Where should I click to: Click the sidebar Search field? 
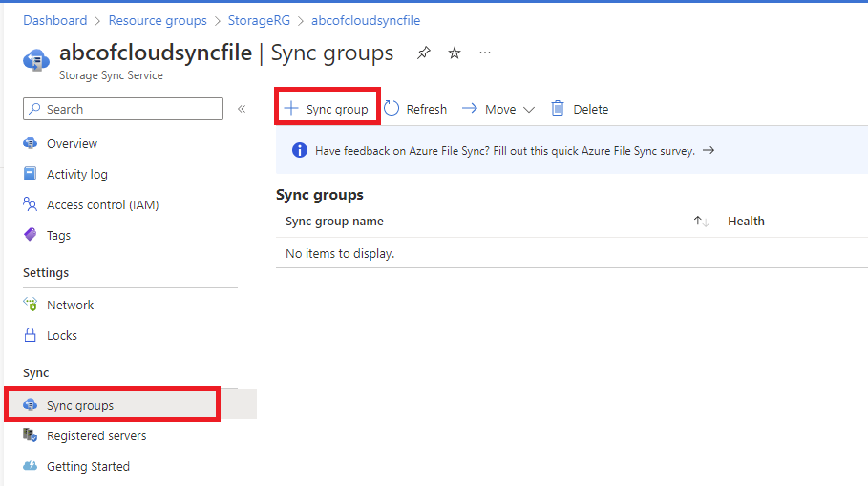coord(124,109)
